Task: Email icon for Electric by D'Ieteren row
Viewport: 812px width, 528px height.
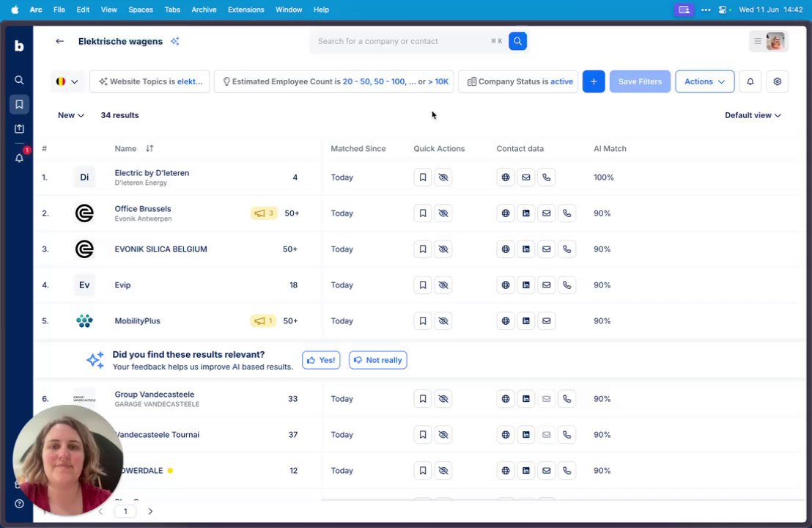Action: [525, 177]
